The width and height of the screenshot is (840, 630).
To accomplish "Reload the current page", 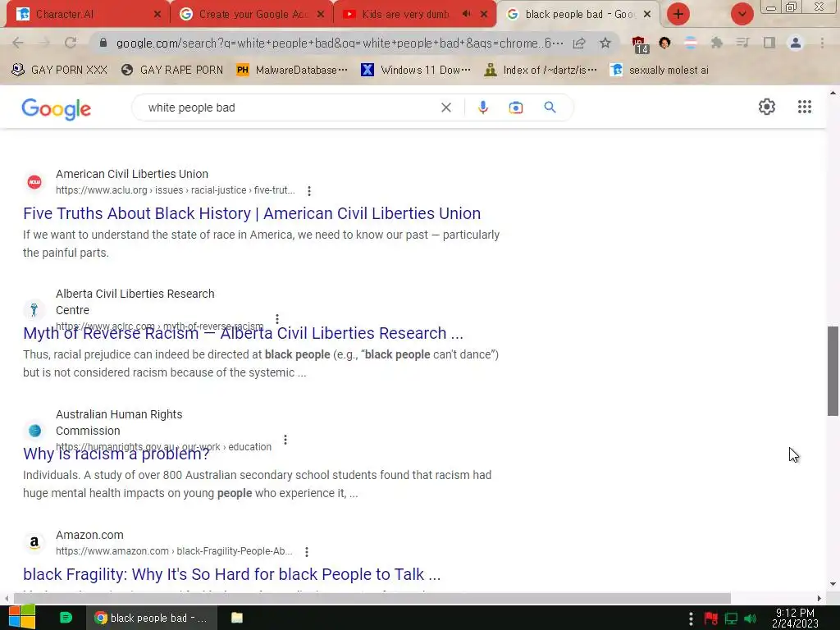I will [71, 43].
